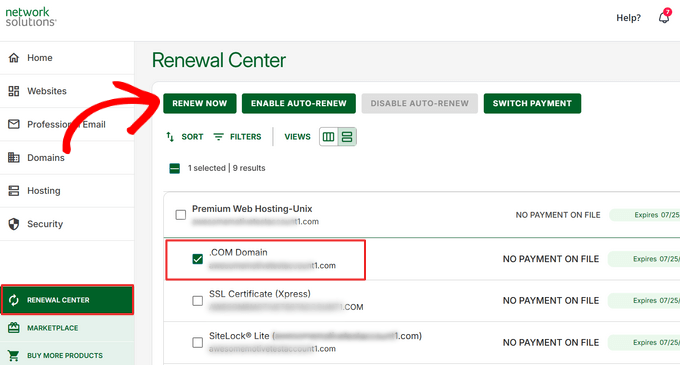Click the Websites grid icon
Viewport: 680px width, 365px height.
coord(14,91)
